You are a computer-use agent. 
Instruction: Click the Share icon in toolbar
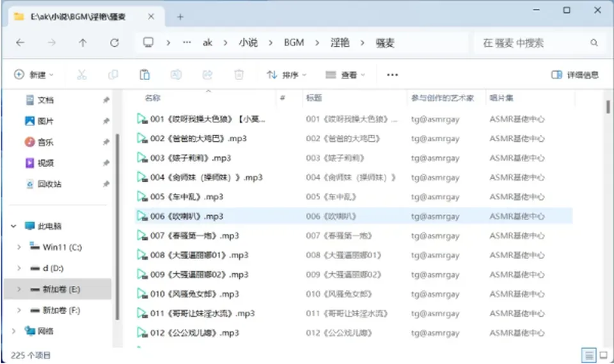point(207,74)
